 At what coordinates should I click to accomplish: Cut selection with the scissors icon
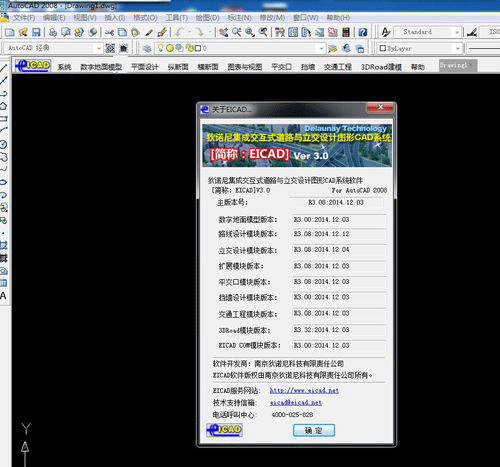109,32
